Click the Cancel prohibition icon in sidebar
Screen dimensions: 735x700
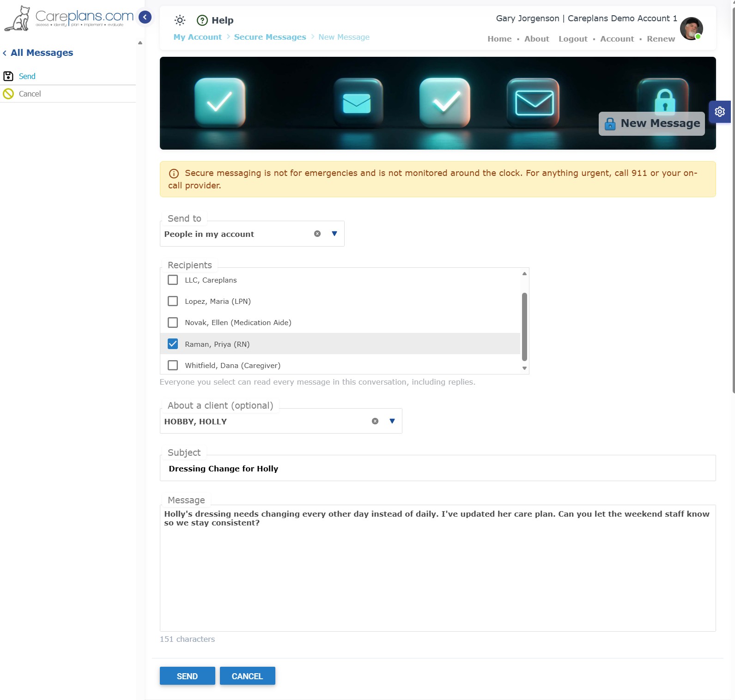click(x=8, y=94)
